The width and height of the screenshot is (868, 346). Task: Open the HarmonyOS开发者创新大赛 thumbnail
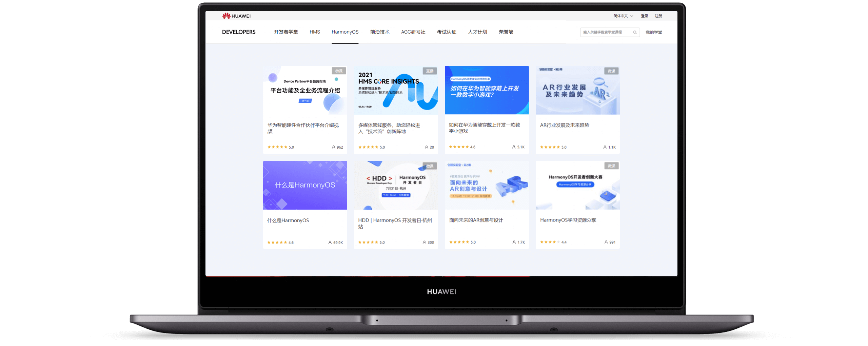(x=577, y=185)
